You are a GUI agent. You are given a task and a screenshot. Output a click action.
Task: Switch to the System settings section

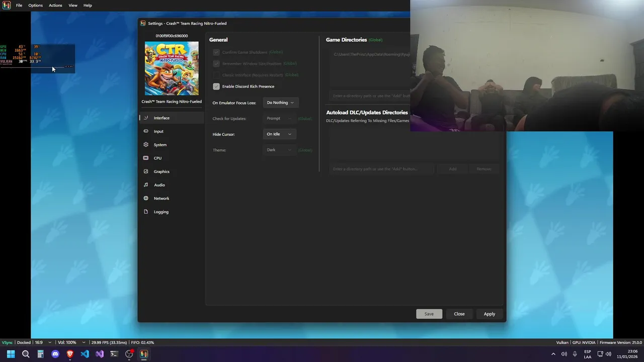click(x=172, y=145)
